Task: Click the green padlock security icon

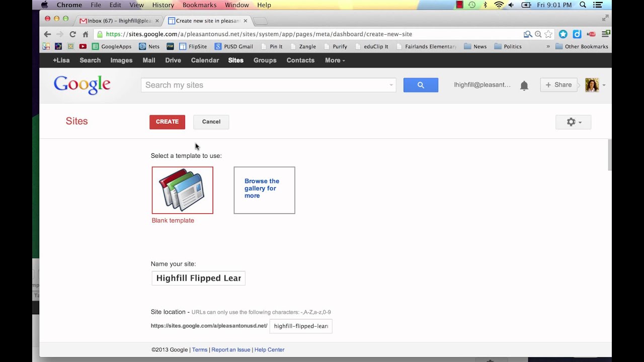Action: pyautogui.click(x=100, y=34)
